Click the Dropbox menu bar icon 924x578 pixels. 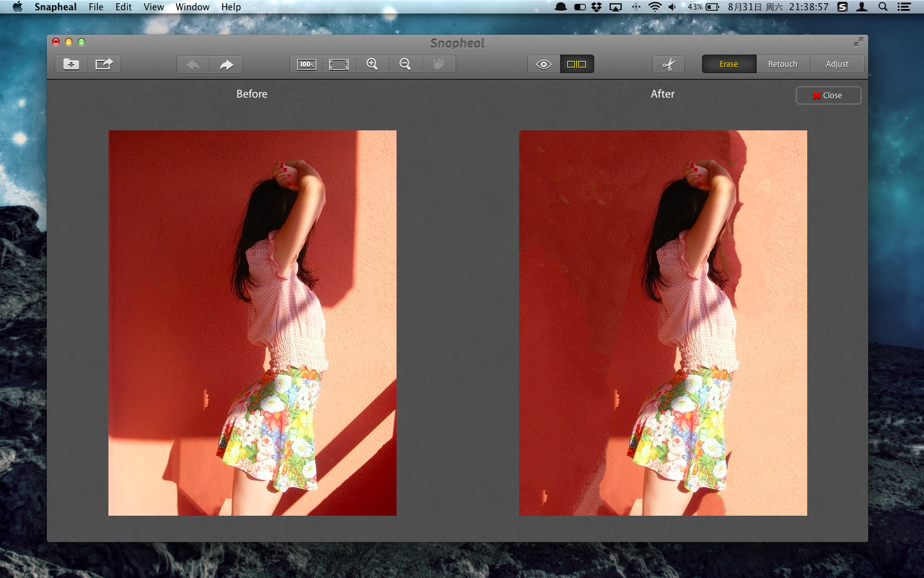[x=597, y=7]
